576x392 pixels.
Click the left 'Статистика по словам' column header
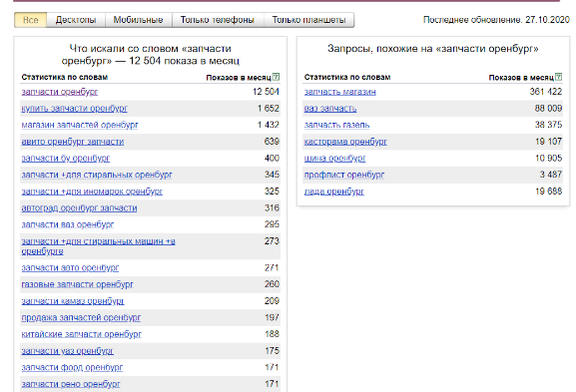65,77
